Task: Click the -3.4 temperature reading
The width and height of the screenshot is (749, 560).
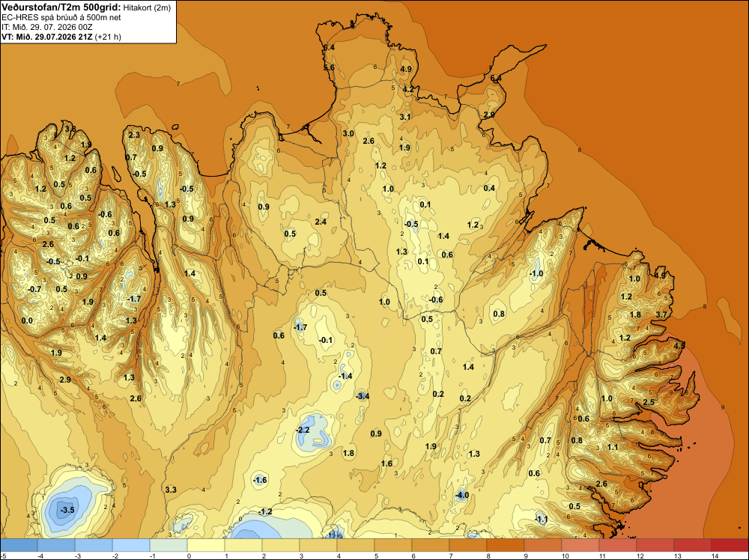Action: click(x=362, y=396)
